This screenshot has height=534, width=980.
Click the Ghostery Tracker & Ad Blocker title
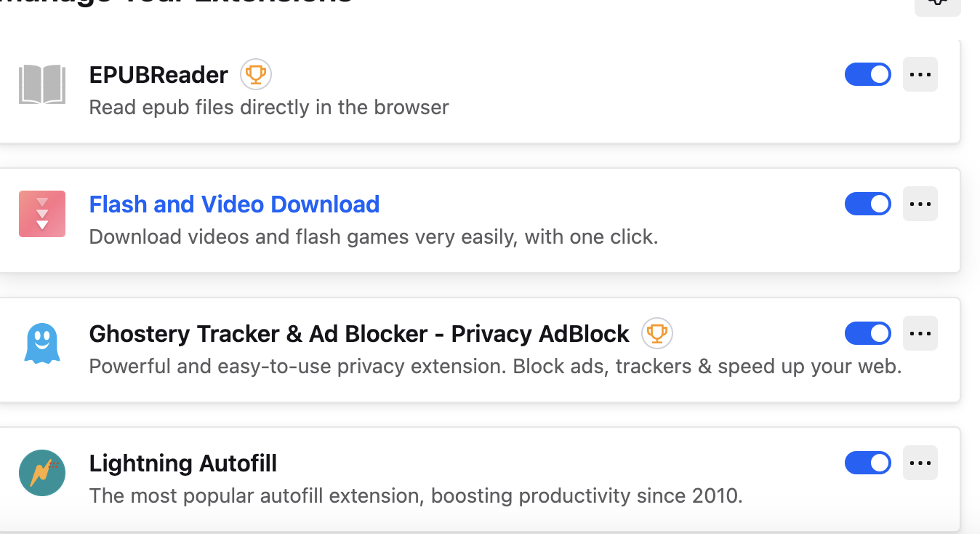click(359, 334)
